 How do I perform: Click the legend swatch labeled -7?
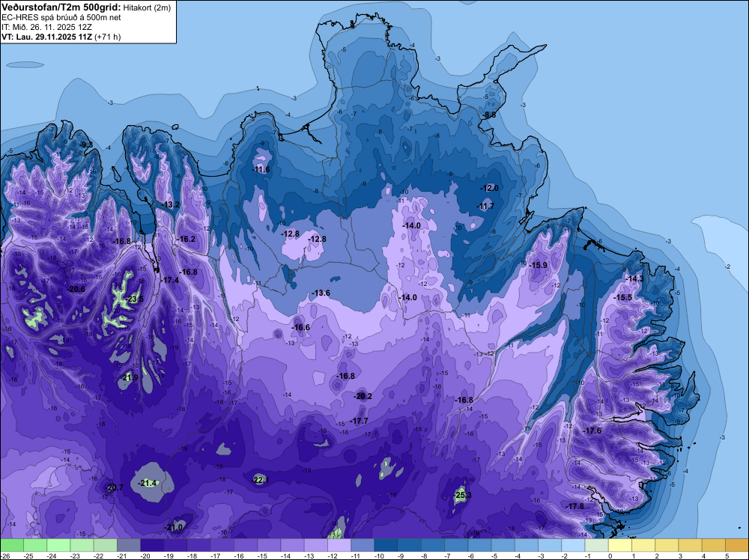[x=457, y=545]
